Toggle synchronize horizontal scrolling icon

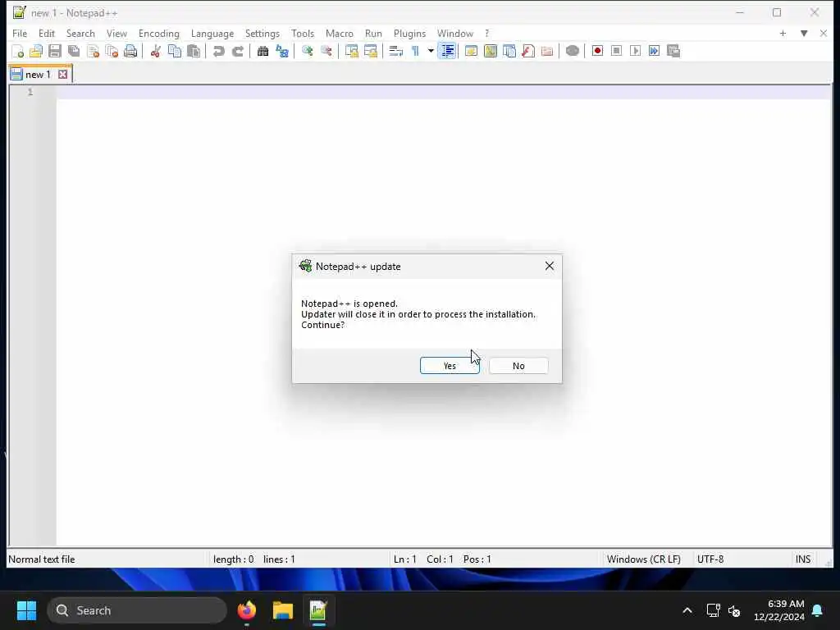pyautogui.click(x=370, y=51)
